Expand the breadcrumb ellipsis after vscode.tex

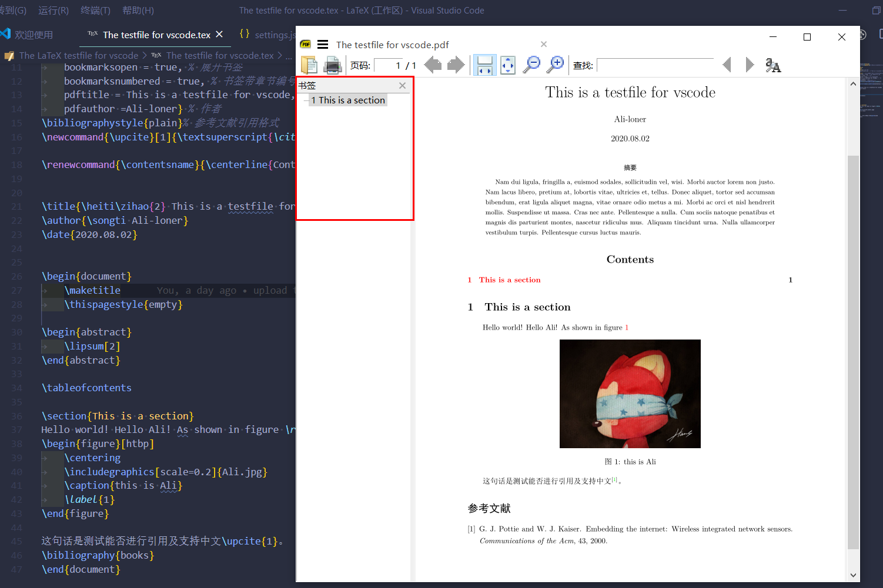point(289,55)
